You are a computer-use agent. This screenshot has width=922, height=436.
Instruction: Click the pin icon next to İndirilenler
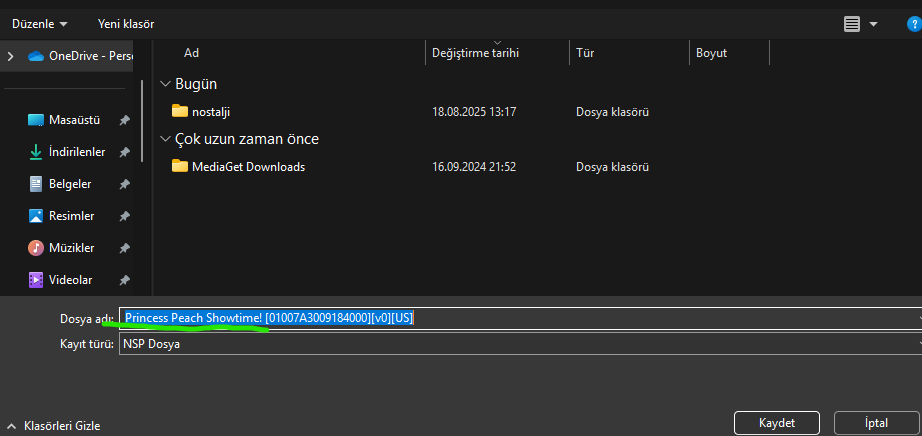(x=124, y=152)
